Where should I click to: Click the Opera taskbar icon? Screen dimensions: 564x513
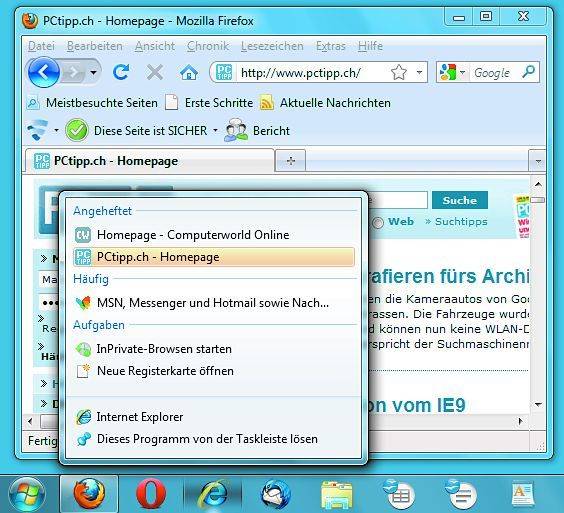coord(151,494)
